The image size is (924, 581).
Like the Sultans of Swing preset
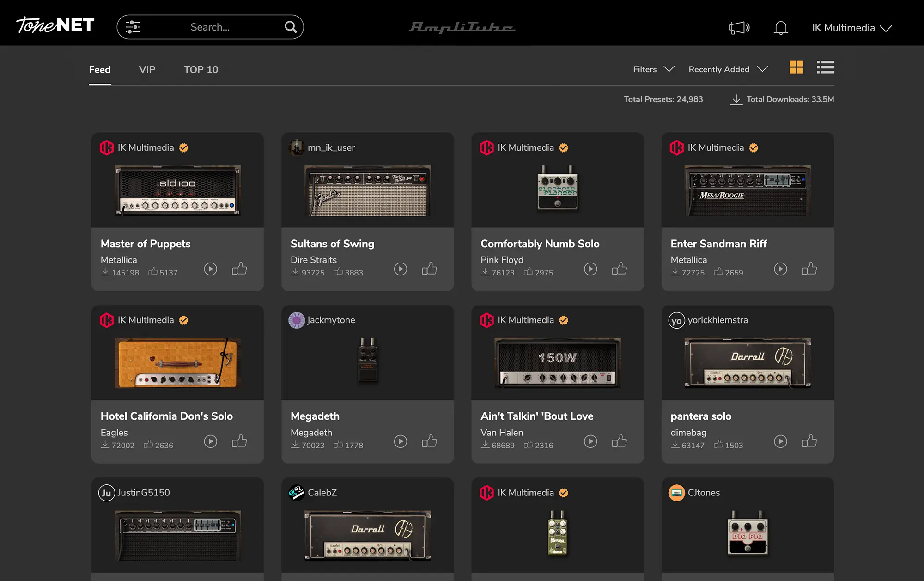429,269
